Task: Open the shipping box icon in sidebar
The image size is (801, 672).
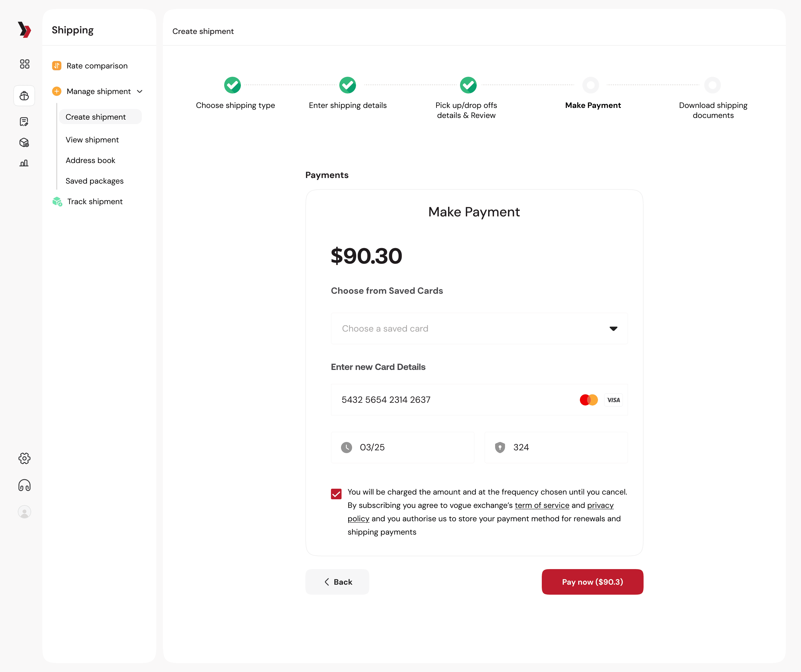Action: coord(24,96)
